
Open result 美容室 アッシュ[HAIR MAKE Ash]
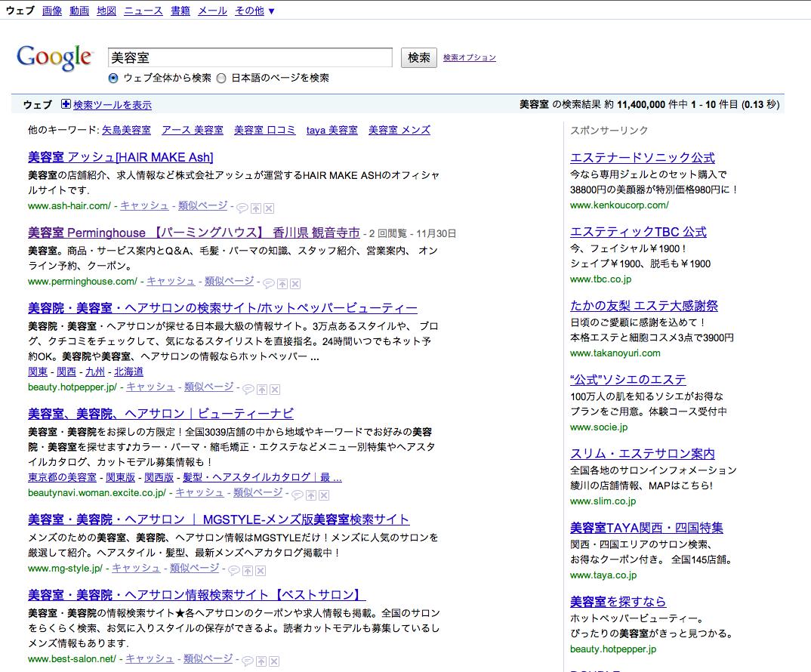click(x=121, y=157)
